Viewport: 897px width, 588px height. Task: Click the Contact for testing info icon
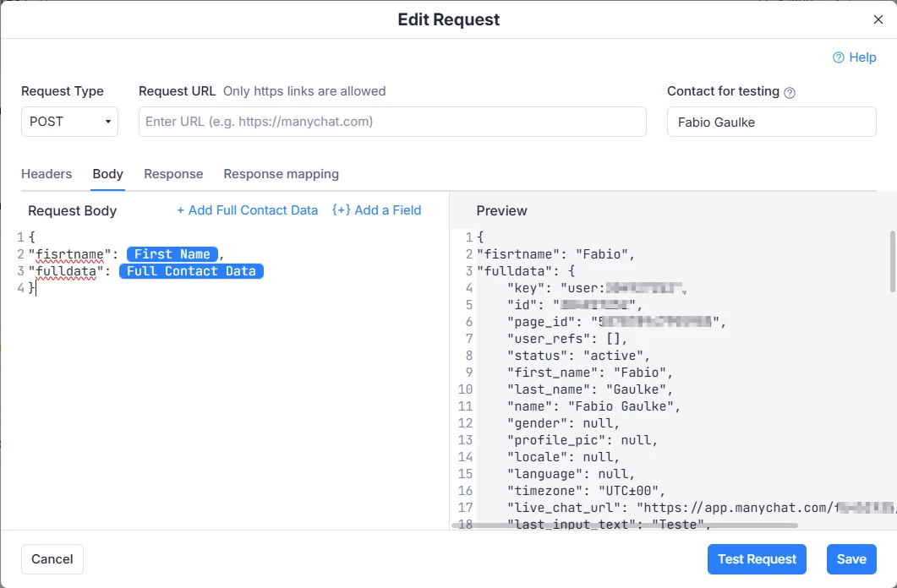pyautogui.click(x=790, y=92)
